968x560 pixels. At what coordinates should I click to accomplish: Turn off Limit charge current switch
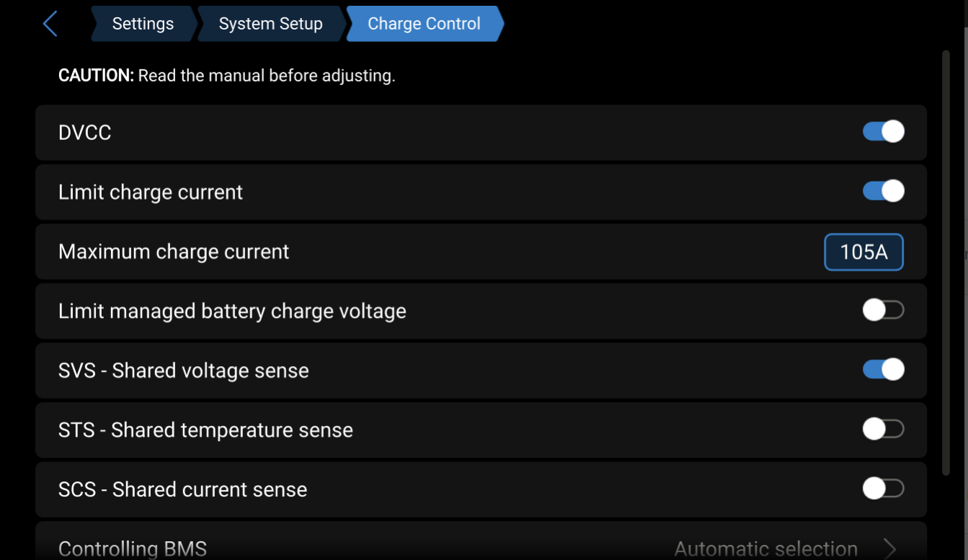pyautogui.click(x=883, y=191)
